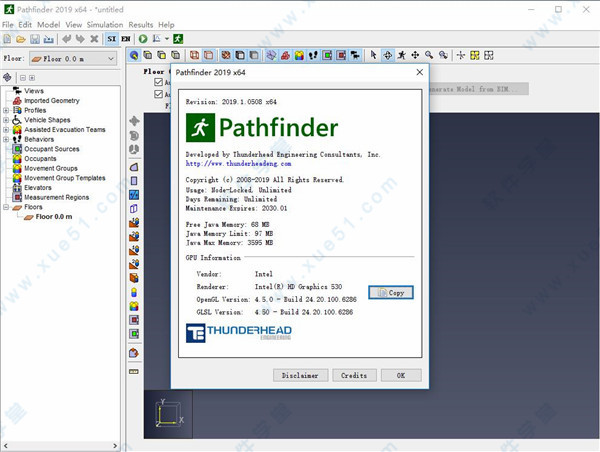
Task: Click OK to dismiss the About dialog
Action: tap(401, 375)
